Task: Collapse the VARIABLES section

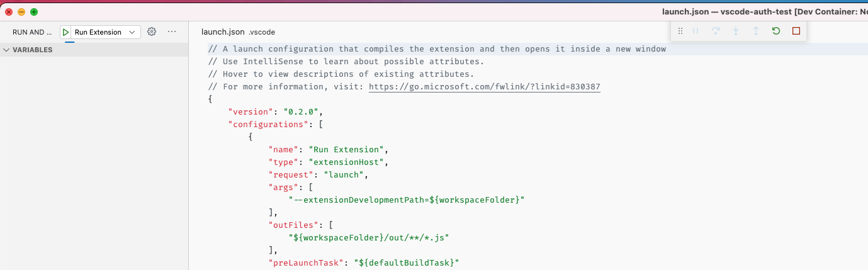Action: click(x=94, y=50)
